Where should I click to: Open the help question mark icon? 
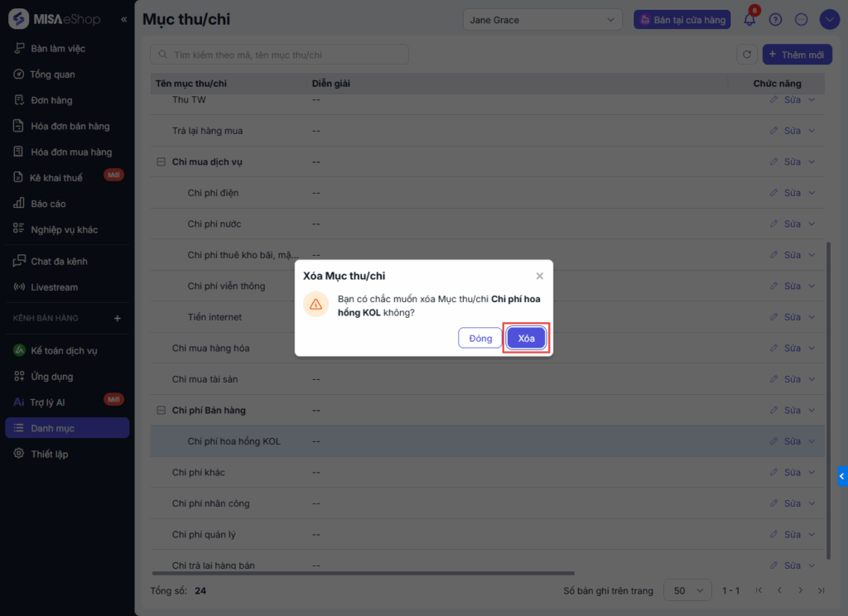click(x=775, y=20)
